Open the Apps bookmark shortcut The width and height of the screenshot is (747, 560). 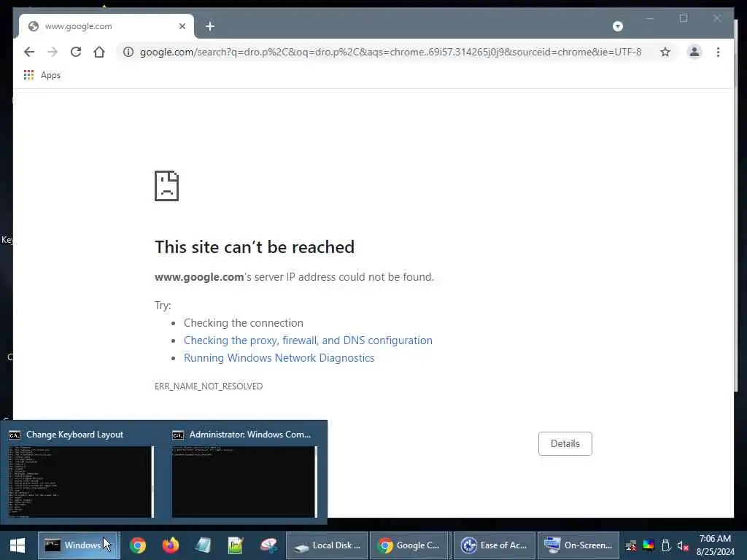pyautogui.click(x=42, y=75)
